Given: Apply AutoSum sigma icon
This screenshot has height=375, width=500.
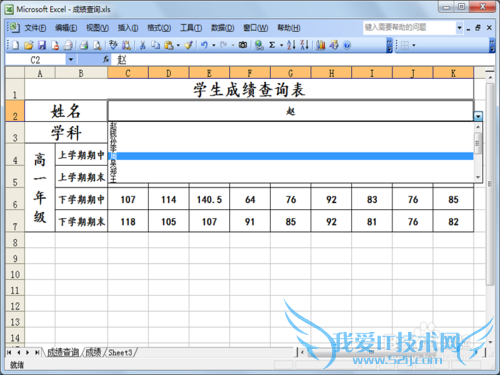Looking at the screenshot, I should coord(272,45).
